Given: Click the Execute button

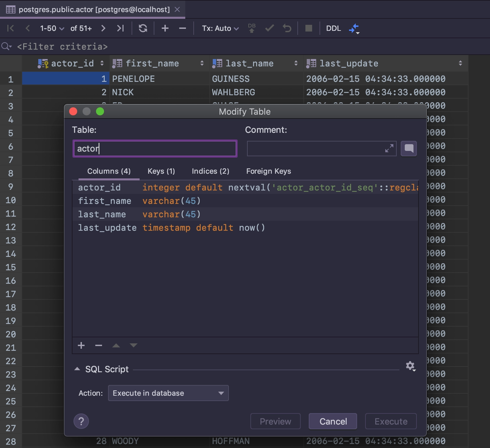Looking at the screenshot, I should tap(391, 421).
